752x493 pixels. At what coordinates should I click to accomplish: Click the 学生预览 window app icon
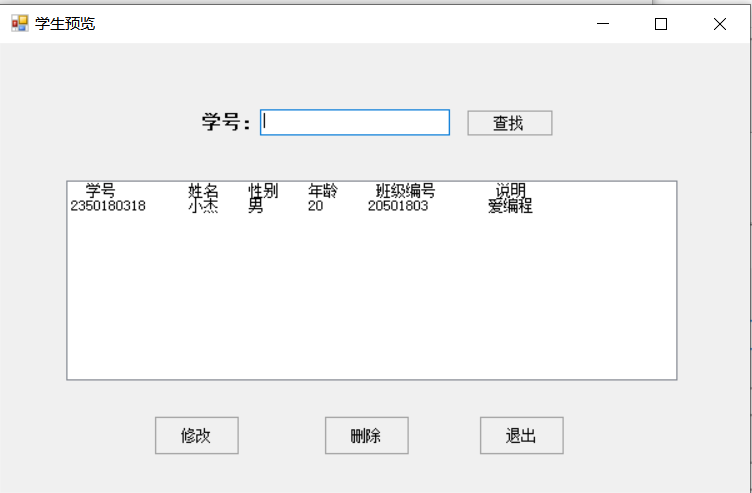point(20,23)
